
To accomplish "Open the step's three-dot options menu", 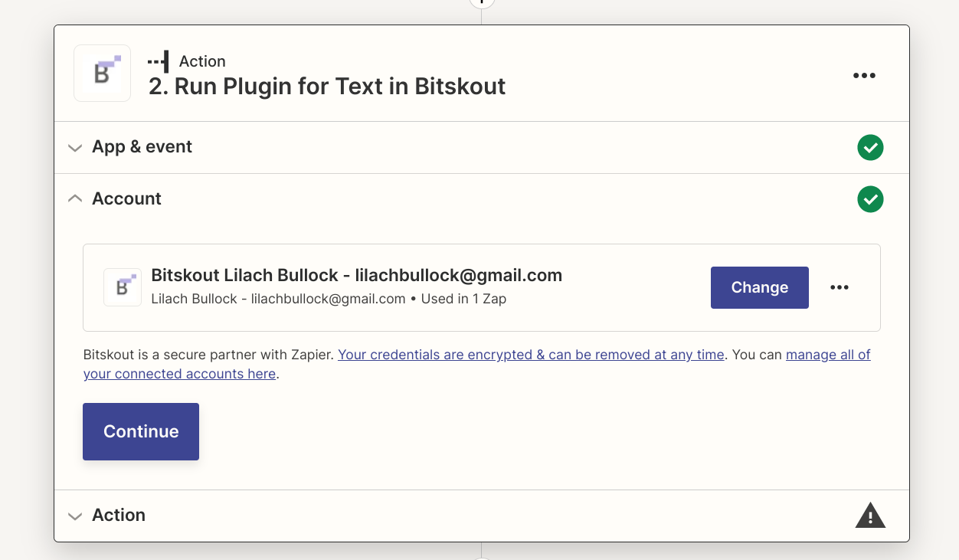I will (864, 75).
